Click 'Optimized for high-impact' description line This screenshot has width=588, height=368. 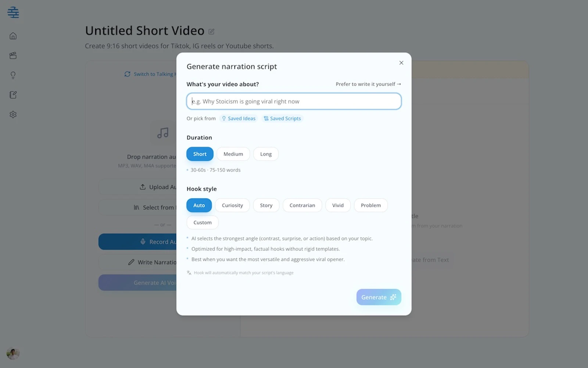click(265, 249)
